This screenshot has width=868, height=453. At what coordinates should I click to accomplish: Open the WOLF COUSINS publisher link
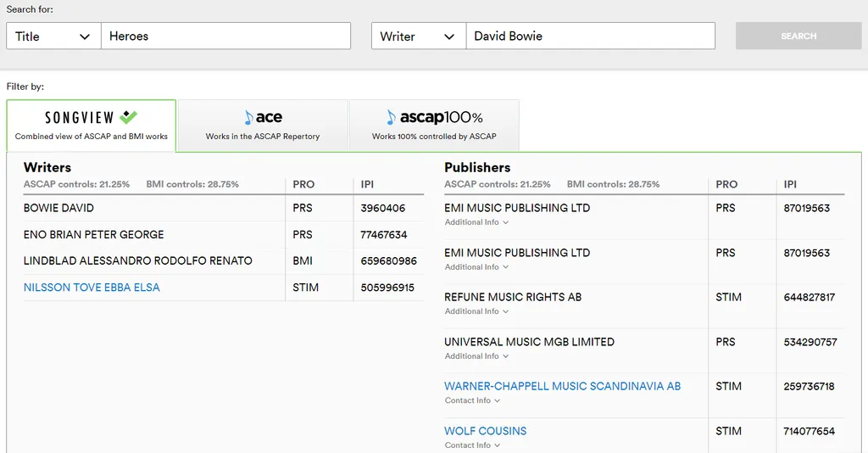pyautogui.click(x=486, y=431)
